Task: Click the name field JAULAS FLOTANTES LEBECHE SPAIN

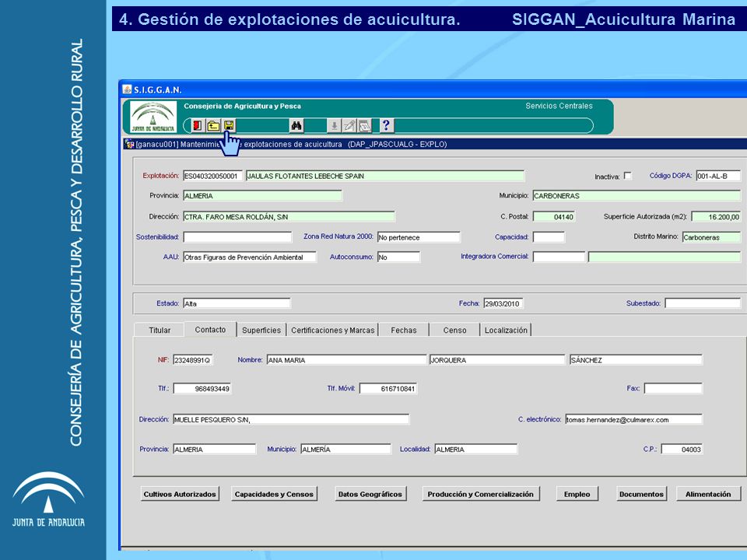Action: point(385,177)
